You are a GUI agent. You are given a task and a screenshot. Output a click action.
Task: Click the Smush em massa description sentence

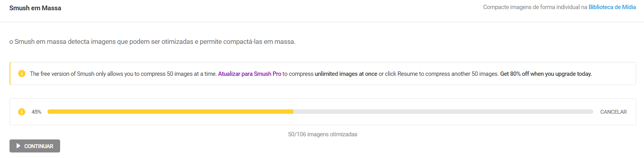click(152, 41)
